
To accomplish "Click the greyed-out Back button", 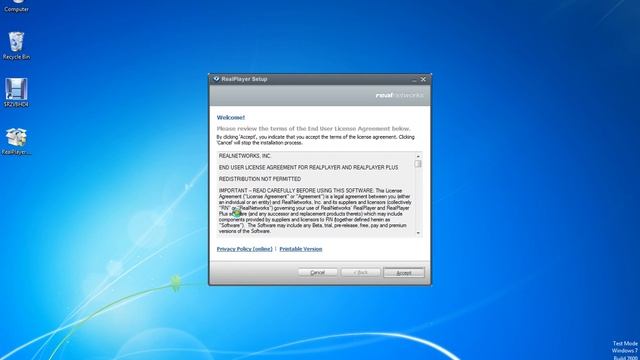I will (x=360, y=272).
